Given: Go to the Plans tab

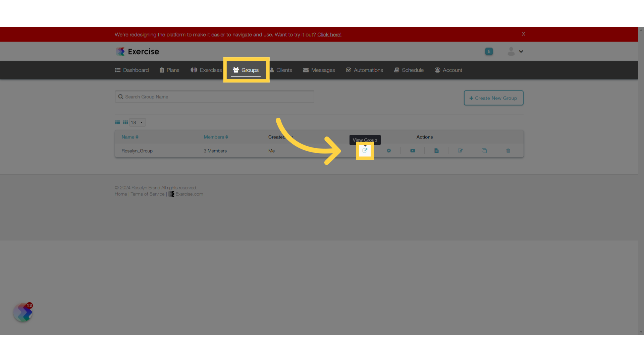Looking at the screenshot, I should click(169, 70).
